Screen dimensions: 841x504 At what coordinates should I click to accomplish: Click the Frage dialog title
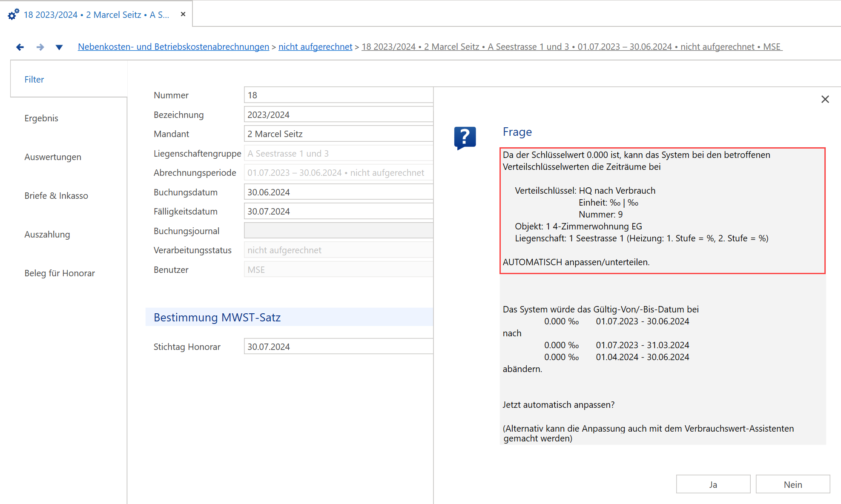click(x=517, y=132)
